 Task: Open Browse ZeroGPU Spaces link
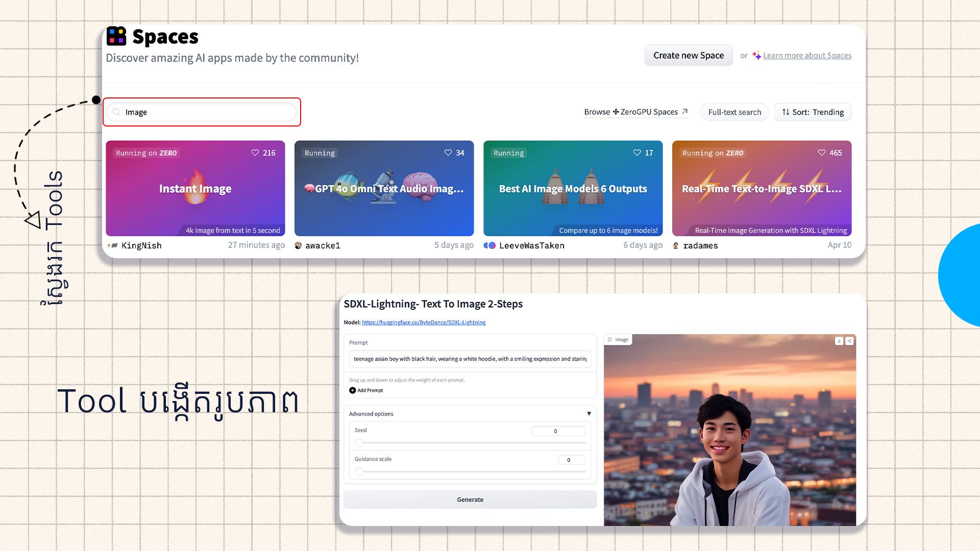[636, 112]
